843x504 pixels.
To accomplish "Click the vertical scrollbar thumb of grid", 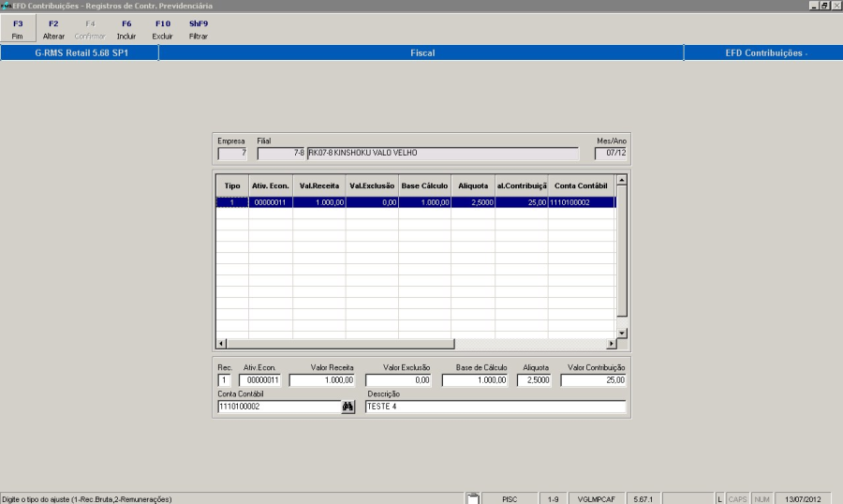I will click(x=622, y=251).
